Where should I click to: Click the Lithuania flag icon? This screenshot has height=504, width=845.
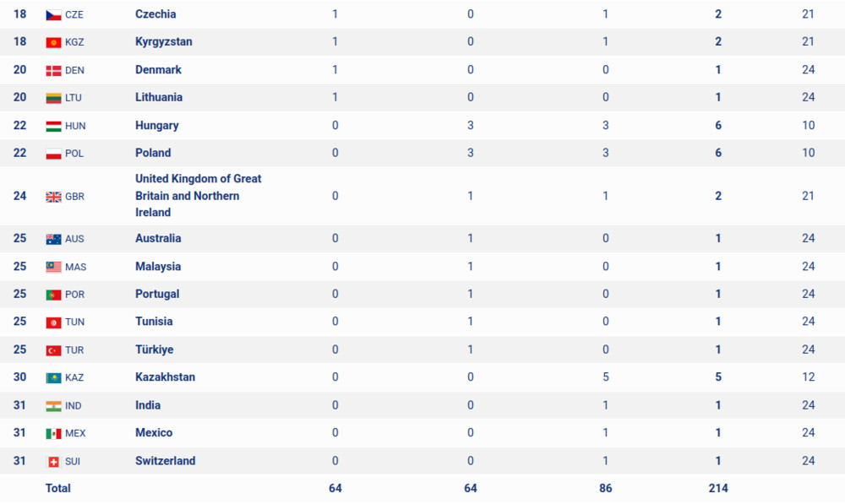[53, 98]
